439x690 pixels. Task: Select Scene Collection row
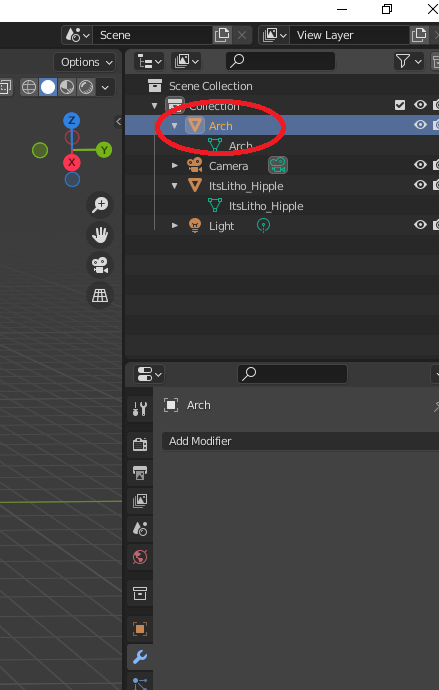(282, 86)
